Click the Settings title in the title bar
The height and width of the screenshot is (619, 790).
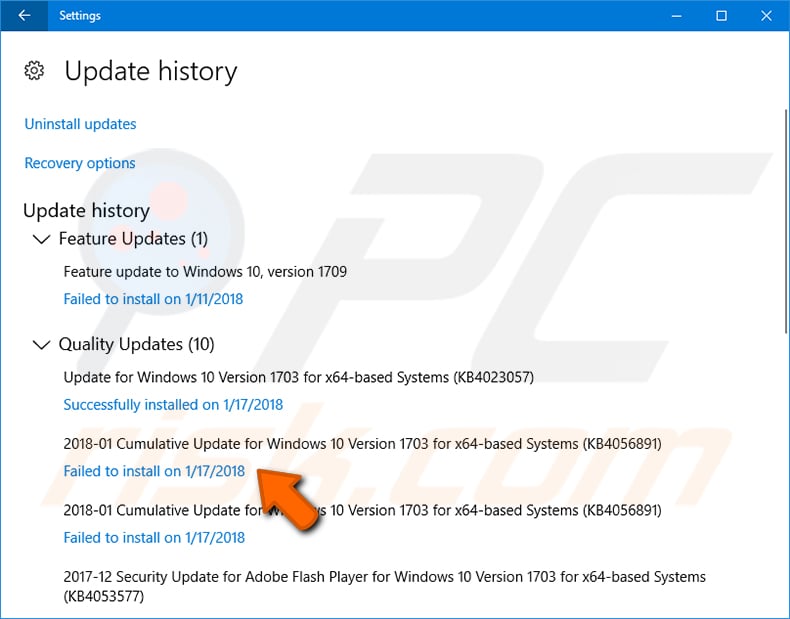(x=80, y=16)
